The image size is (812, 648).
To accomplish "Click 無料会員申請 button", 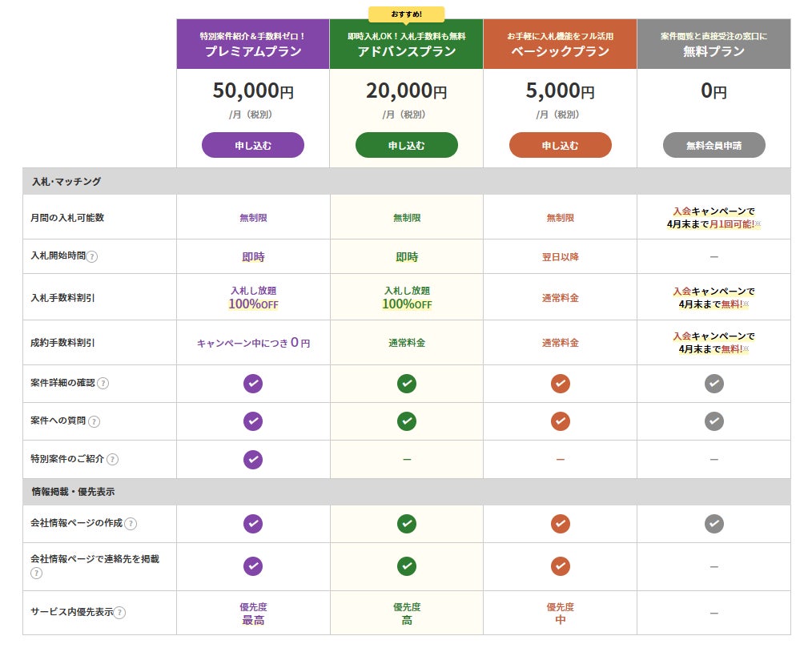I will [714, 145].
